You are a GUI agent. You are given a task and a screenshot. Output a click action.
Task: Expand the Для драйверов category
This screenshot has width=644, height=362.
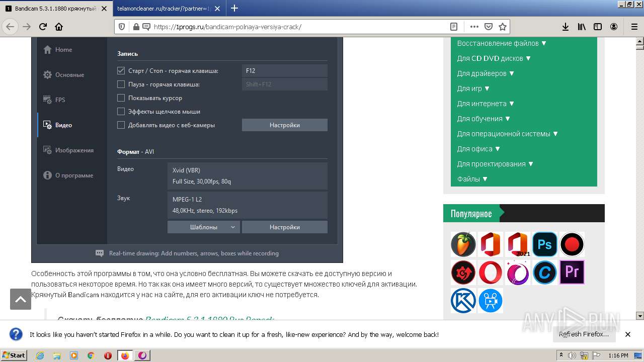click(486, 73)
